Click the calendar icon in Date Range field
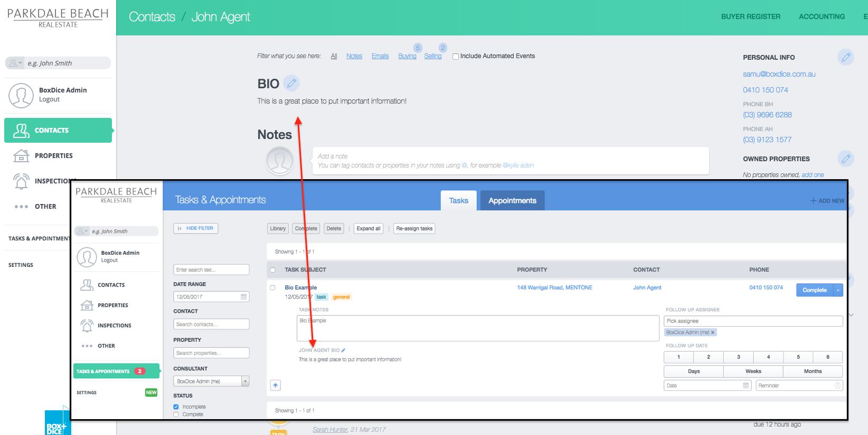This screenshot has width=868, height=435. (243, 297)
